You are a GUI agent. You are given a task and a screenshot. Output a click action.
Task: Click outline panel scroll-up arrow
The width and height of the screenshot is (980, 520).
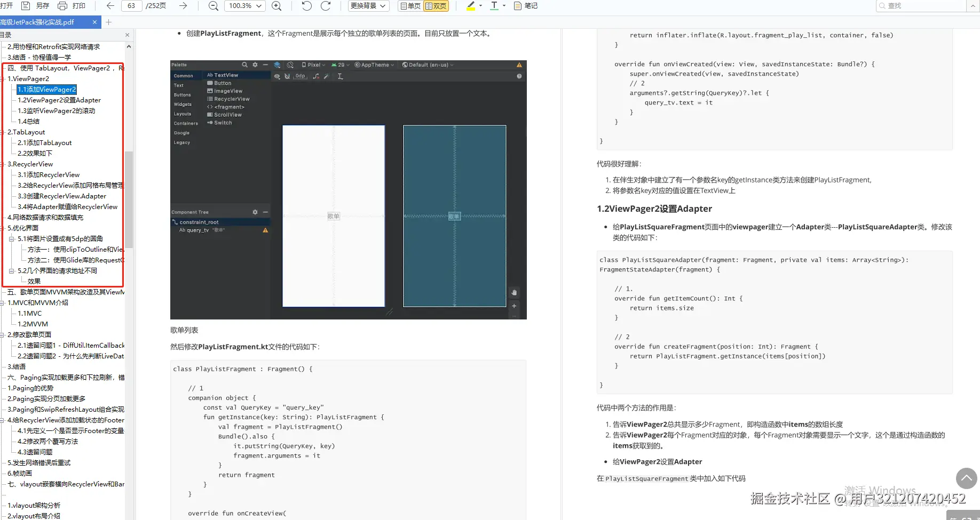click(129, 46)
